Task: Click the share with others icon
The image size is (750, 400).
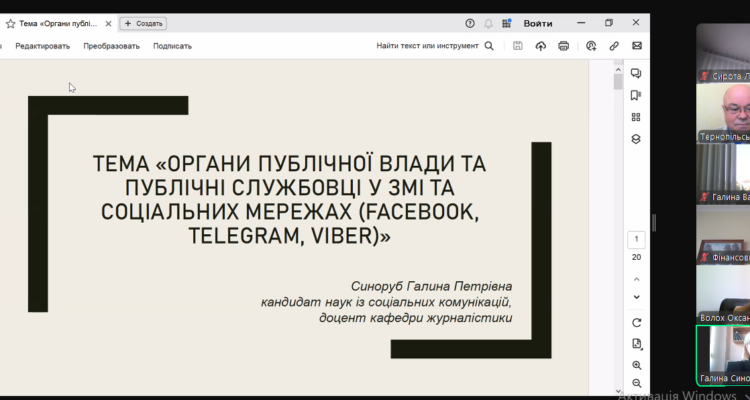Action: [591, 46]
